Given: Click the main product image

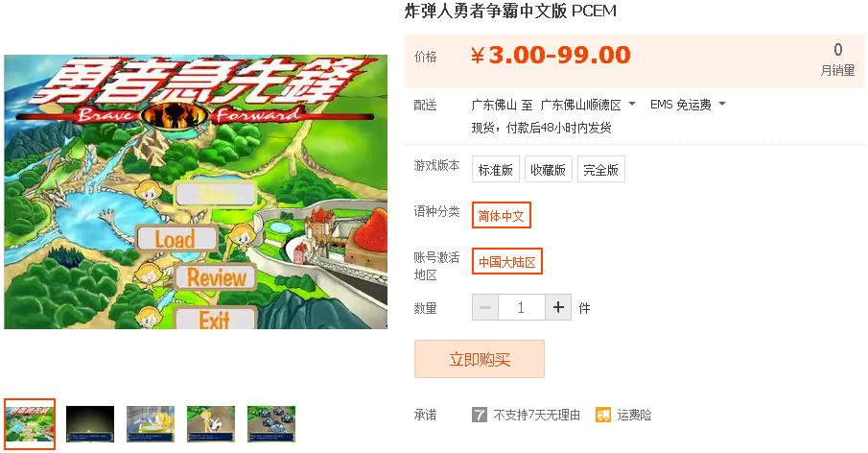Looking at the screenshot, I should point(196,192).
